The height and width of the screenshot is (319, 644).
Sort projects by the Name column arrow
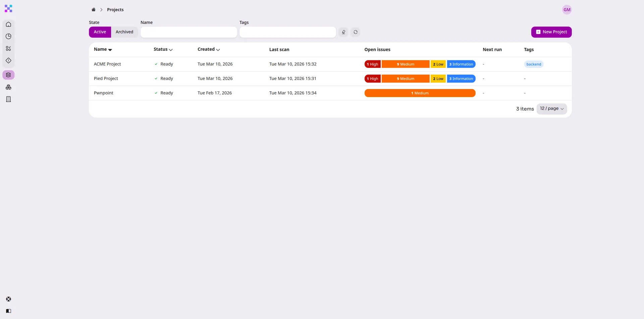coord(110,49)
